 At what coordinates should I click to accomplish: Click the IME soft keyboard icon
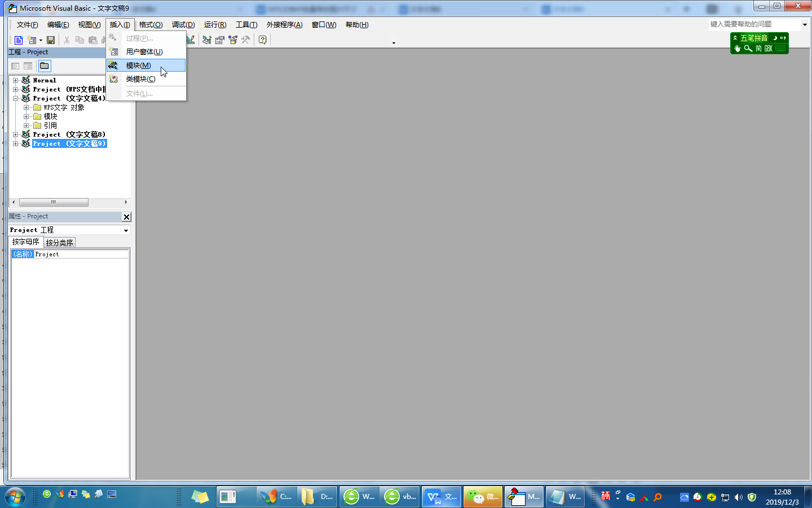(x=780, y=49)
